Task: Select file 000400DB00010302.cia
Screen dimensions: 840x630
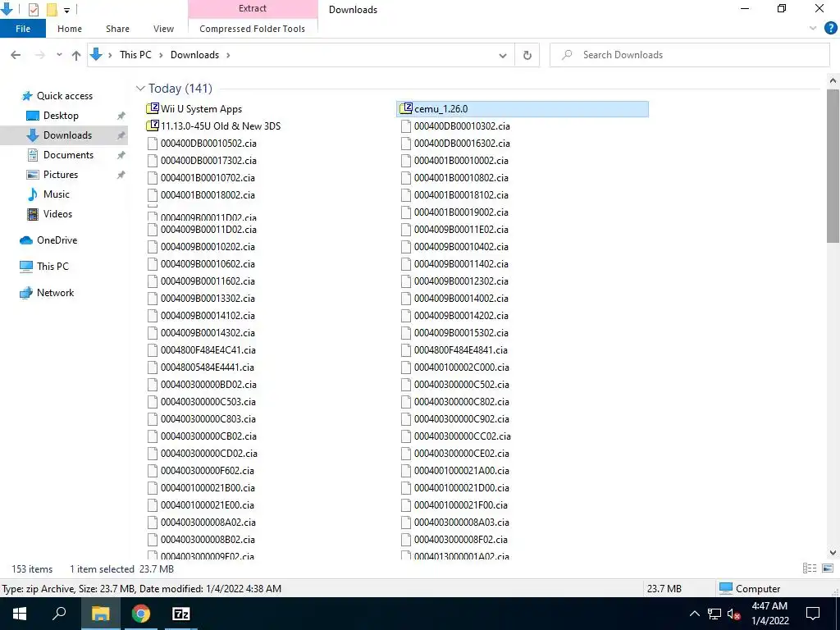Action: pyautogui.click(x=462, y=126)
